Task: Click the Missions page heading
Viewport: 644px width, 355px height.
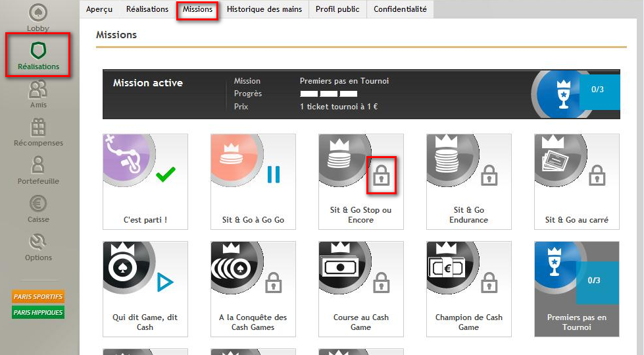Action: [x=116, y=35]
